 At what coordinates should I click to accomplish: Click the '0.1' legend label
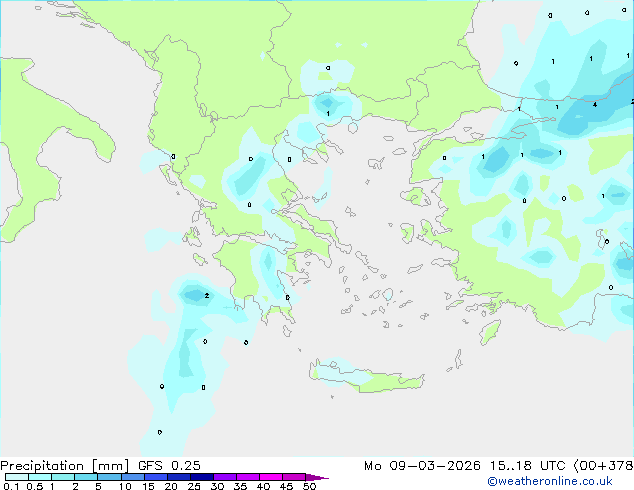[x=11, y=486]
